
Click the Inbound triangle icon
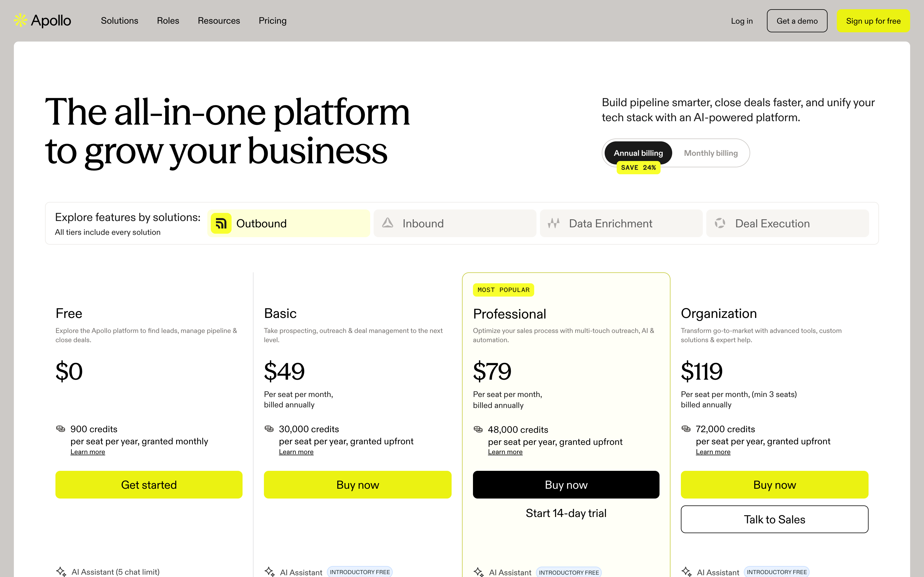pyautogui.click(x=388, y=223)
